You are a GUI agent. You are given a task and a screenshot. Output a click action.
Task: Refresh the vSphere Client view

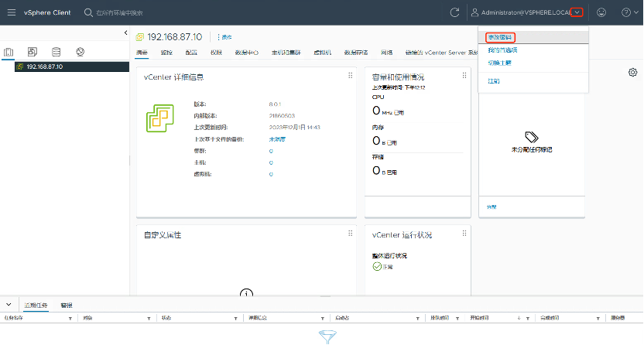point(454,12)
